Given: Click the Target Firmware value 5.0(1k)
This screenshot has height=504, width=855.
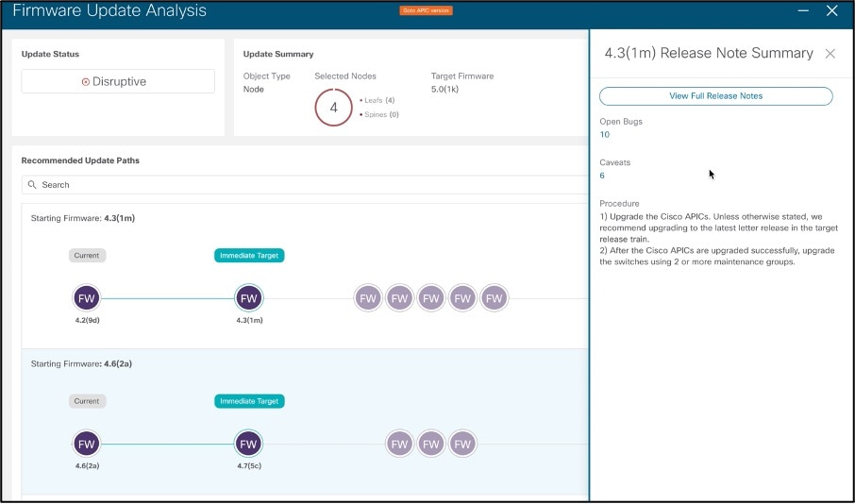Looking at the screenshot, I should coord(444,90).
